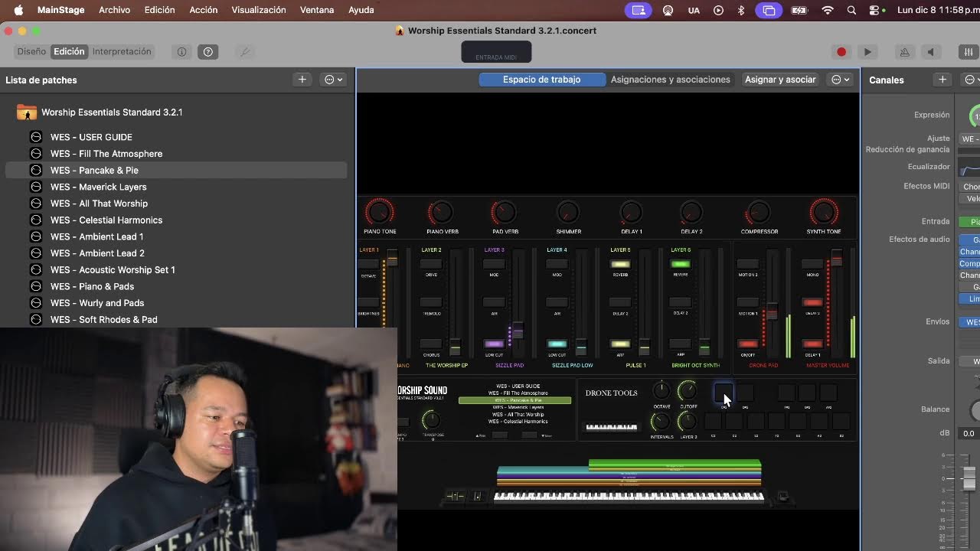Open the Acción menu
The height and width of the screenshot is (551, 980).
[203, 10]
